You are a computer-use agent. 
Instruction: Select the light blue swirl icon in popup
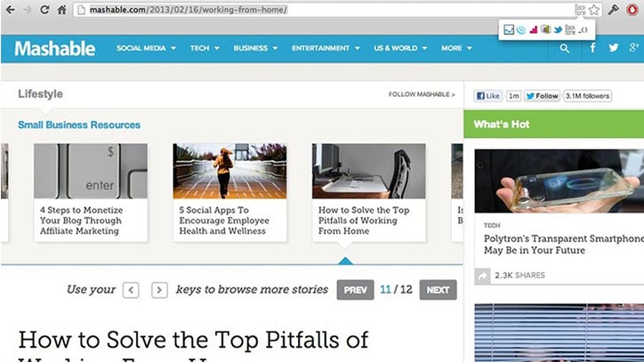coord(521,29)
